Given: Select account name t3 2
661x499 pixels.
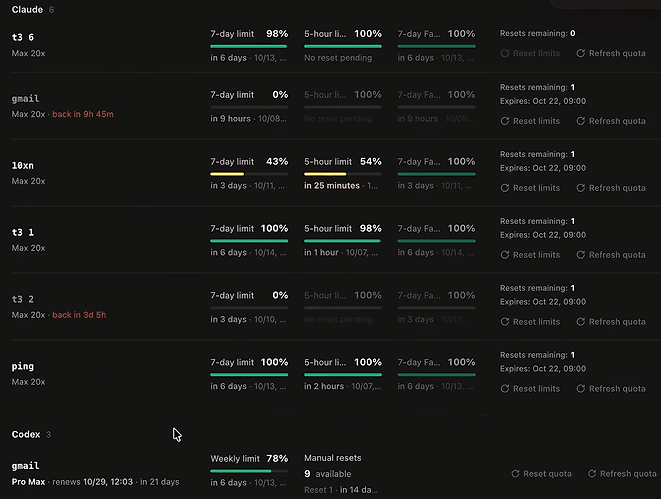Looking at the screenshot, I should pos(23,299).
